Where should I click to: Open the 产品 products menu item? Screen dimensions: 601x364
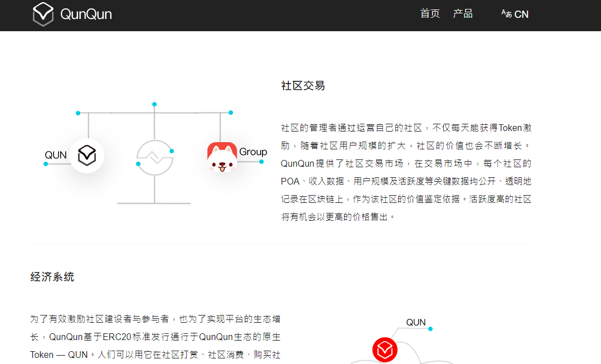463,14
